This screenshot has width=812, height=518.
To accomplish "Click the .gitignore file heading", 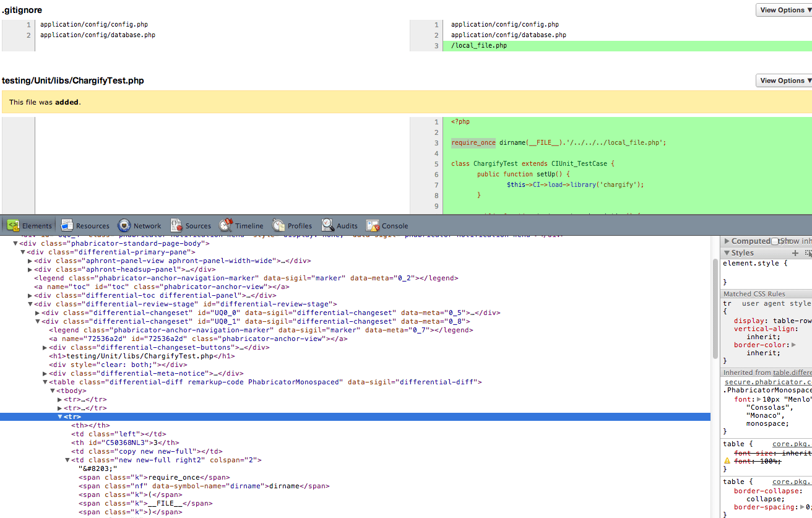I will (22, 11).
